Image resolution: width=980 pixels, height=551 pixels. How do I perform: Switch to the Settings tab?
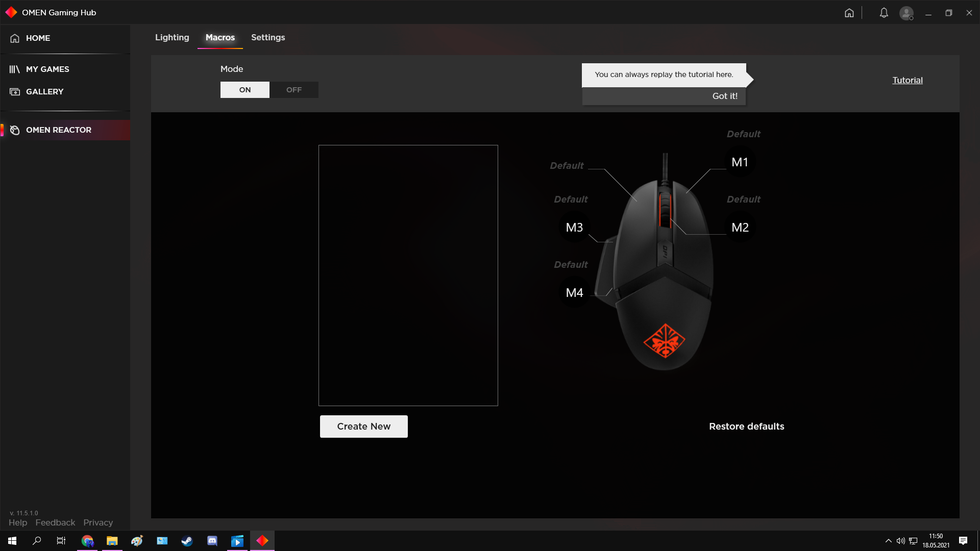pyautogui.click(x=268, y=37)
